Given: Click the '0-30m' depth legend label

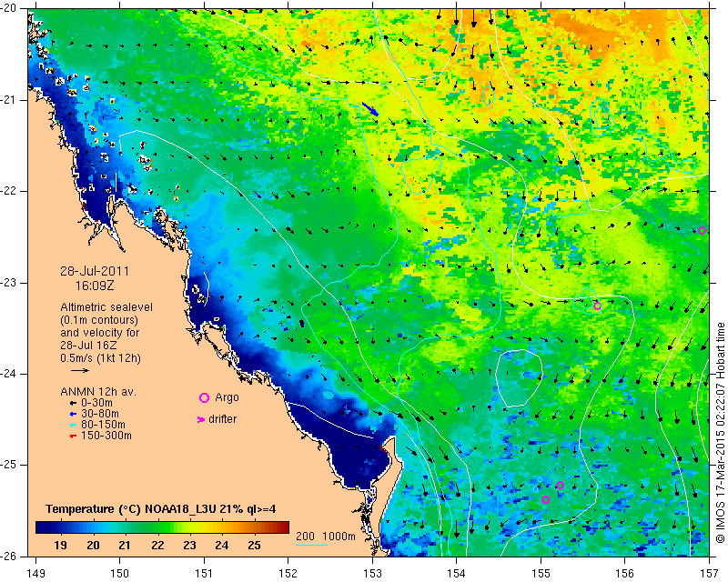Looking at the screenshot, I should click(96, 404).
